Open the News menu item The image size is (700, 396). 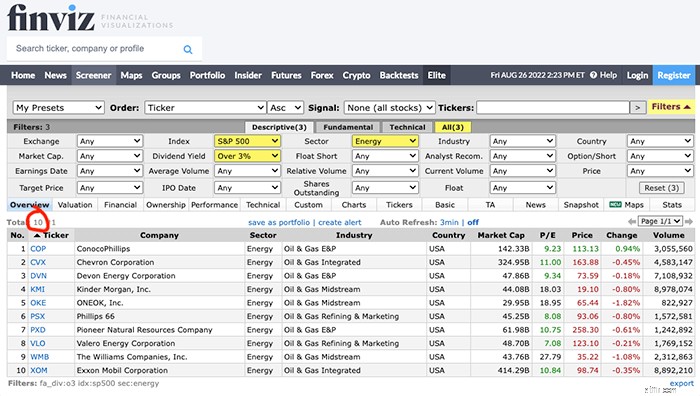55,75
